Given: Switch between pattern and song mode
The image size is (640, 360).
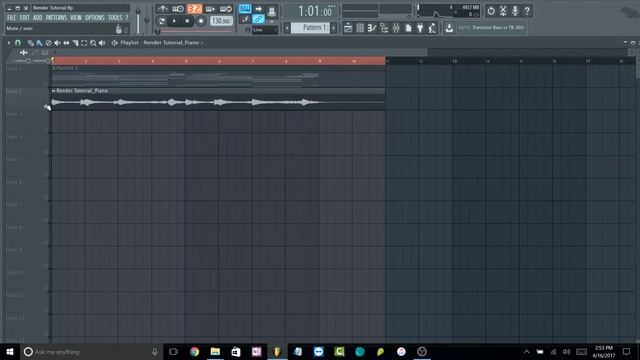Looking at the screenshot, I should pyautogui.click(x=162, y=21).
